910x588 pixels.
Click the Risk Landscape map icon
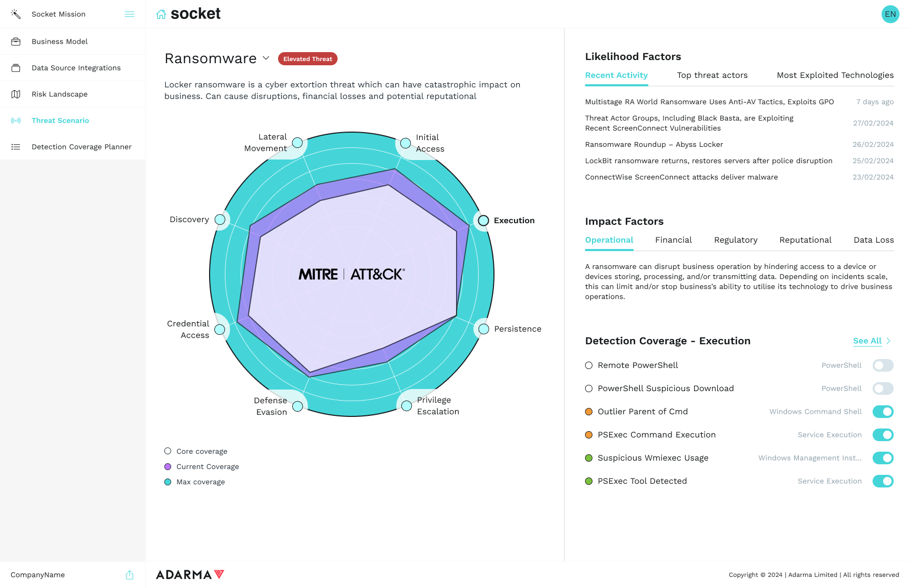point(16,94)
